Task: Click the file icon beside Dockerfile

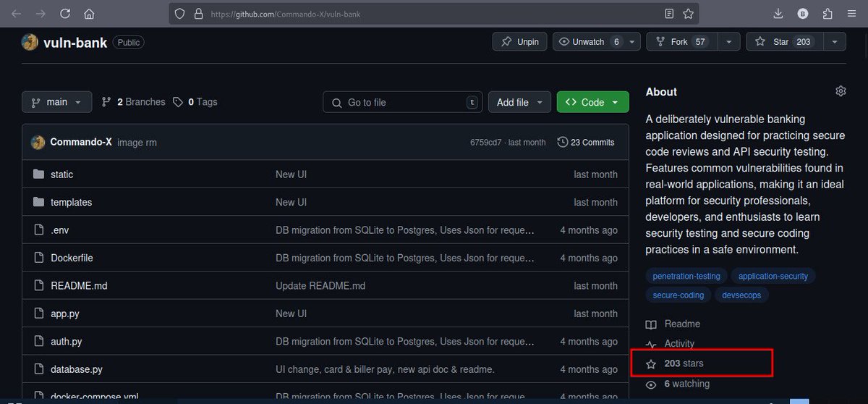Action: click(38, 258)
